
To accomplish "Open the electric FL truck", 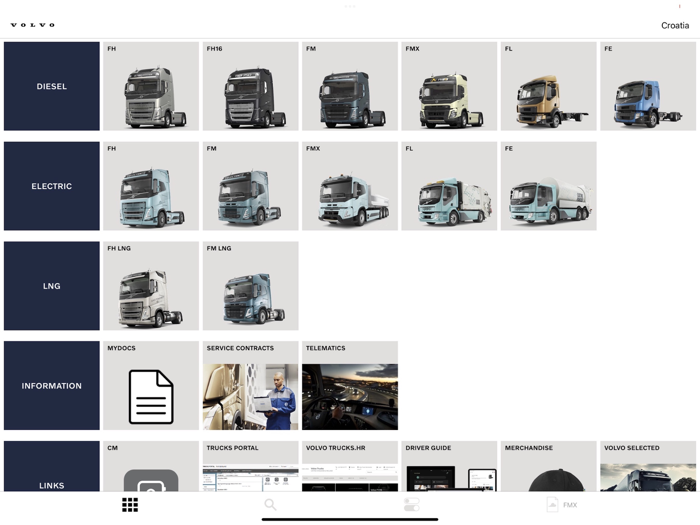I will [x=449, y=186].
